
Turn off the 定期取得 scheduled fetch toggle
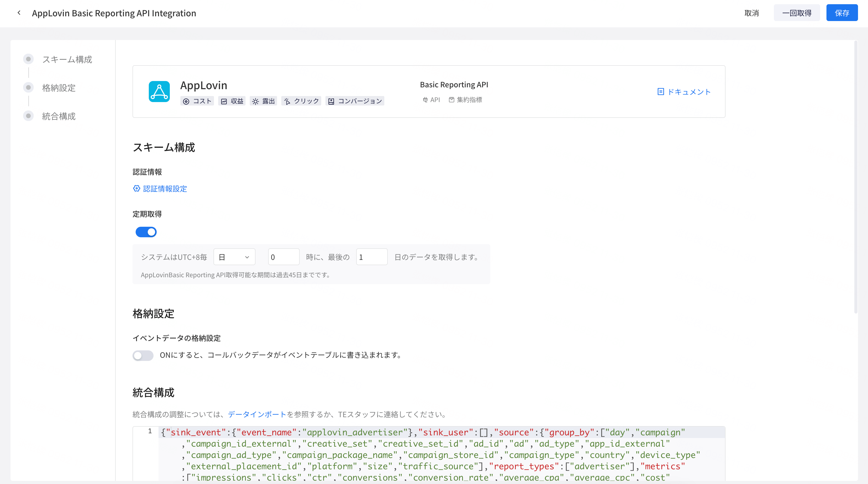[146, 232]
